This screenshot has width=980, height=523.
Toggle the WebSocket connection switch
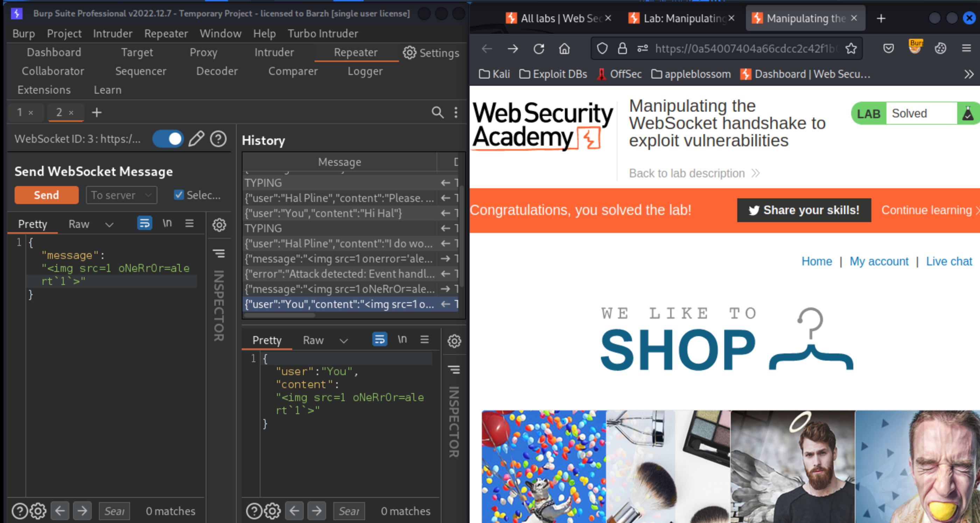pyautogui.click(x=168, y=139)
